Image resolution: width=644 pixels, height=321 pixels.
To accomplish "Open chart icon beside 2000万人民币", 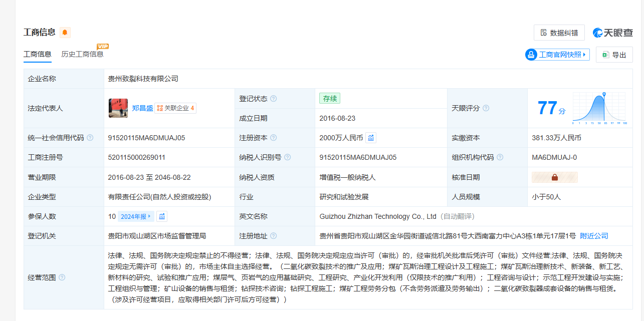I will click(x=371, y=138).
